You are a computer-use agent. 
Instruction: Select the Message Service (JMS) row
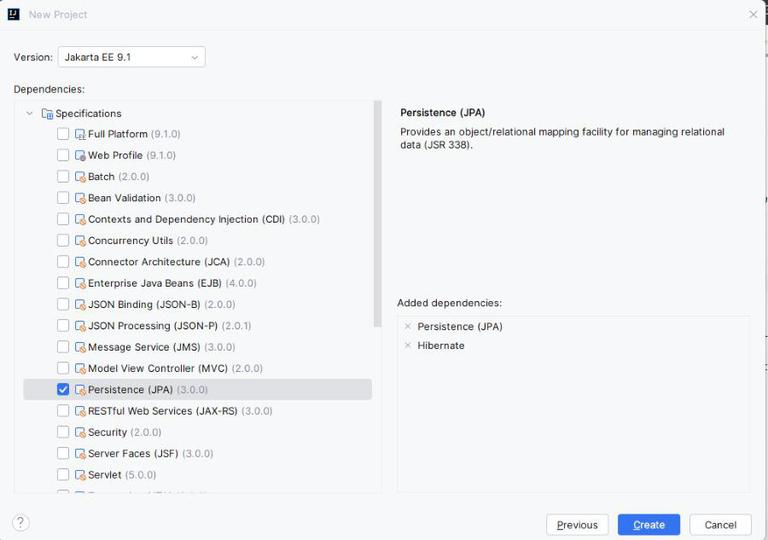[197, 347]
